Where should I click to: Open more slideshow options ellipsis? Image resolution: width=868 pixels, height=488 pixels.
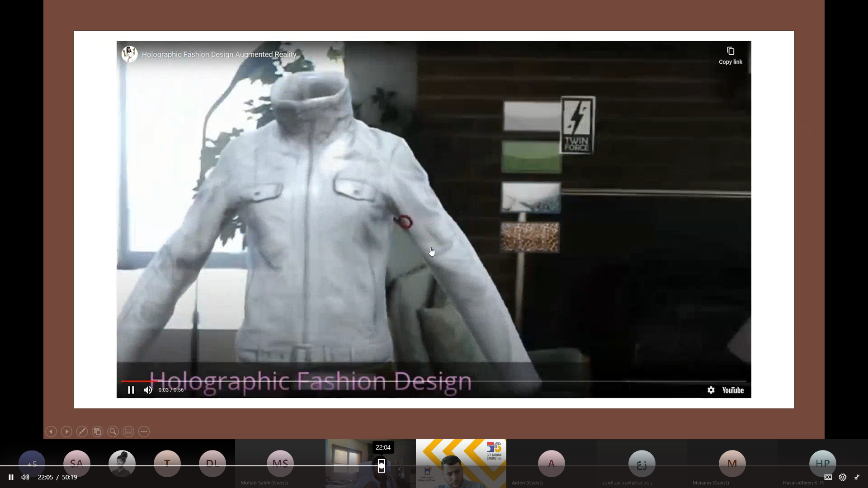pos(144,432)
